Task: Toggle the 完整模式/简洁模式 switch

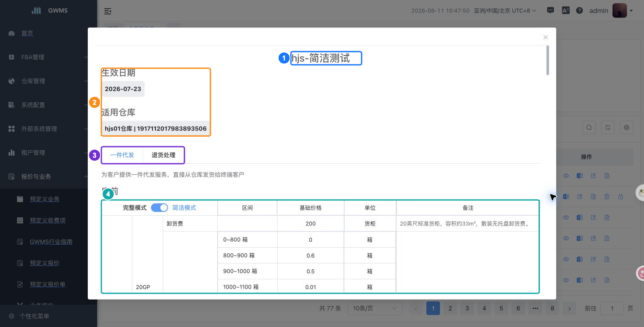Action: coord(159,208)
